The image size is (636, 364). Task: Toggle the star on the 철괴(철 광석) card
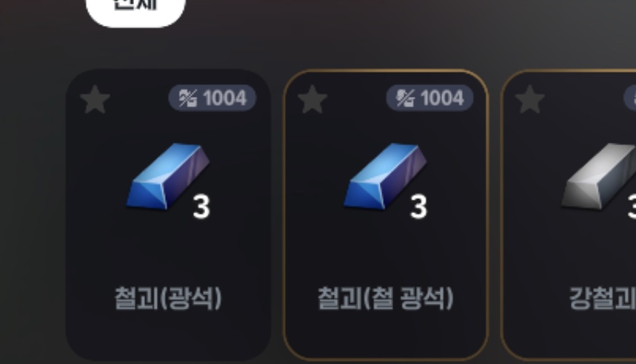(312, 99)
